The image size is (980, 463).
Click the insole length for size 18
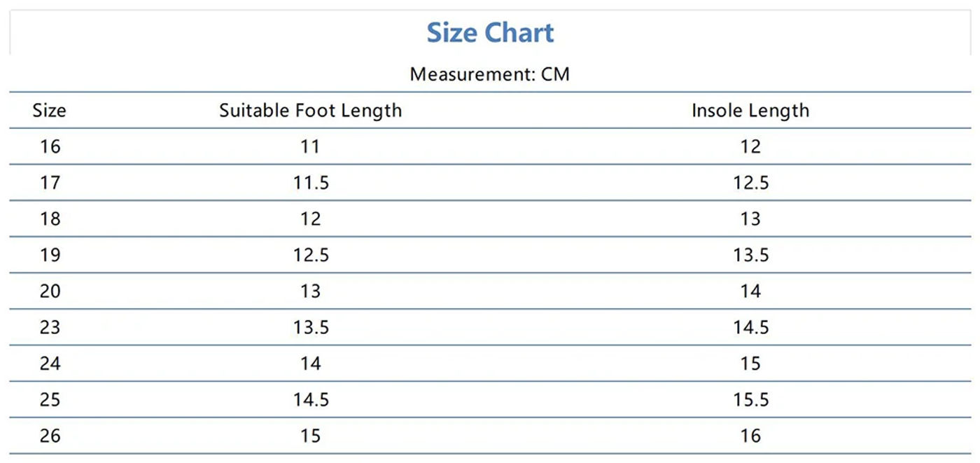point(750,219)
